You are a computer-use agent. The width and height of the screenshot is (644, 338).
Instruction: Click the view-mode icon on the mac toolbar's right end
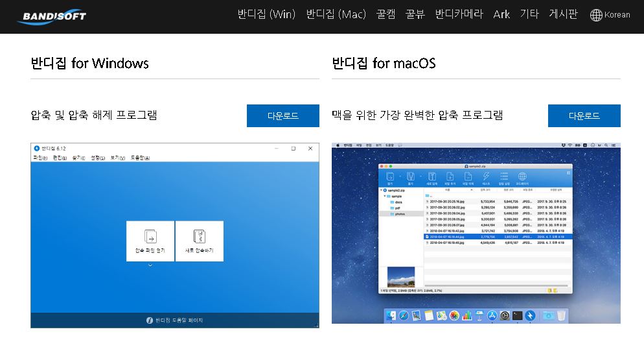tap(568, 173)
